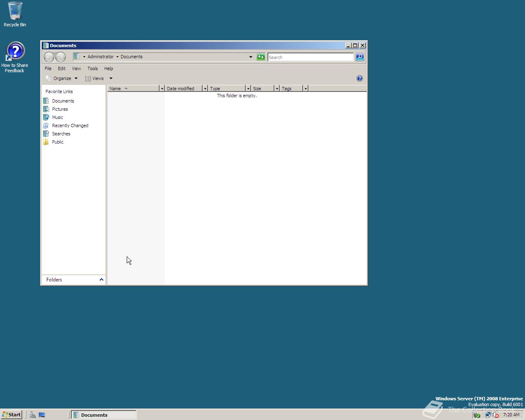Click the security shield tray icon
Screen dimensions: 525x420
(477, 415)
